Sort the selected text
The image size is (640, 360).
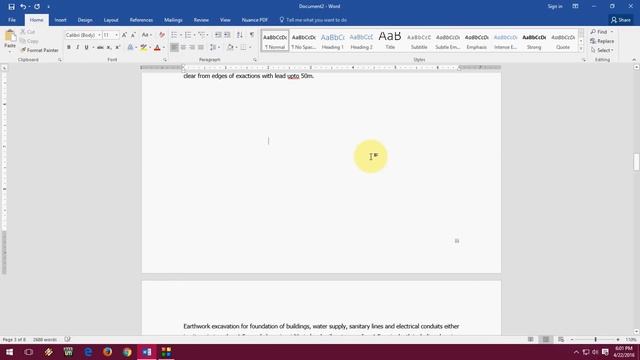(240, 35)
